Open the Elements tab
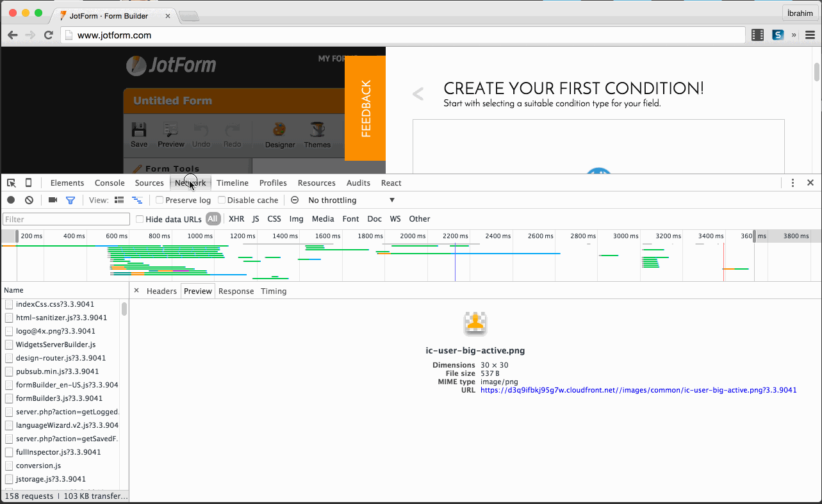Viewport: 822px width, 504px height. (67, 183)
